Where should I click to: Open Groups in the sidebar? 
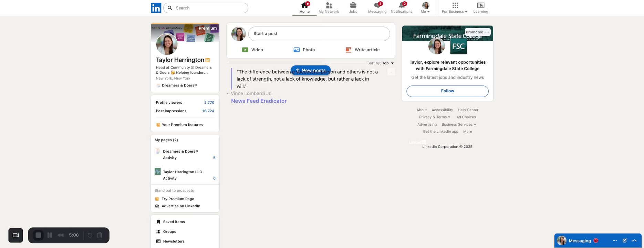166,231
